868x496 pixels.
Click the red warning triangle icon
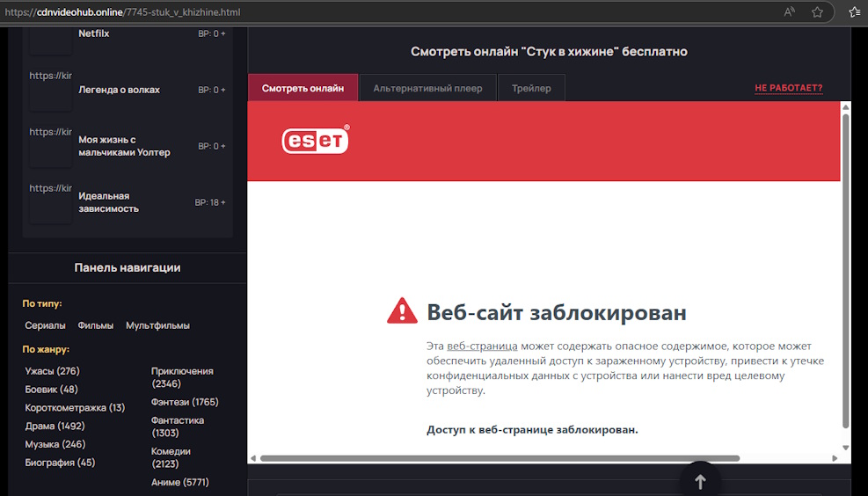pos(402,311)
